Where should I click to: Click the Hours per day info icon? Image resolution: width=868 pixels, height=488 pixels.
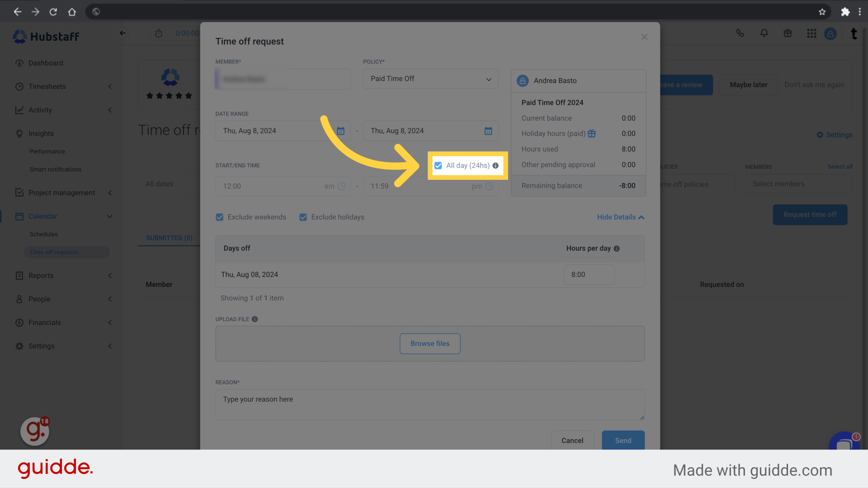pos(617,249)
